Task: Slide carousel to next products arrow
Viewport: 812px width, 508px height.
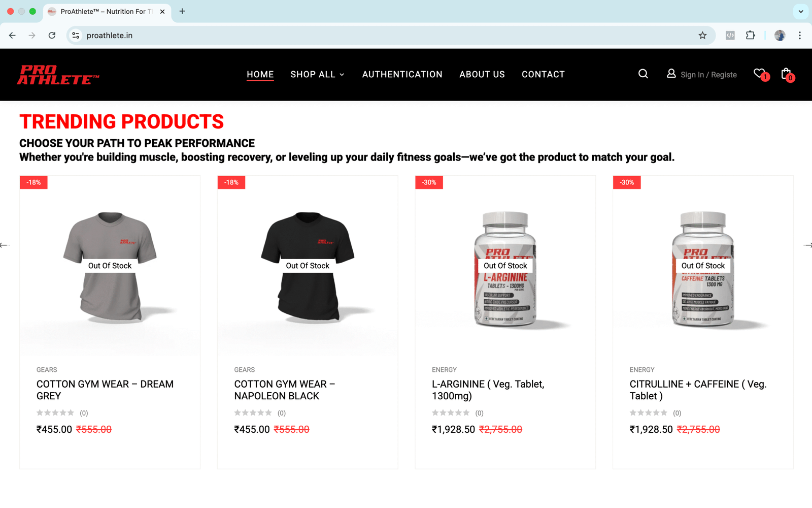Action: click(x=807, y=245)
